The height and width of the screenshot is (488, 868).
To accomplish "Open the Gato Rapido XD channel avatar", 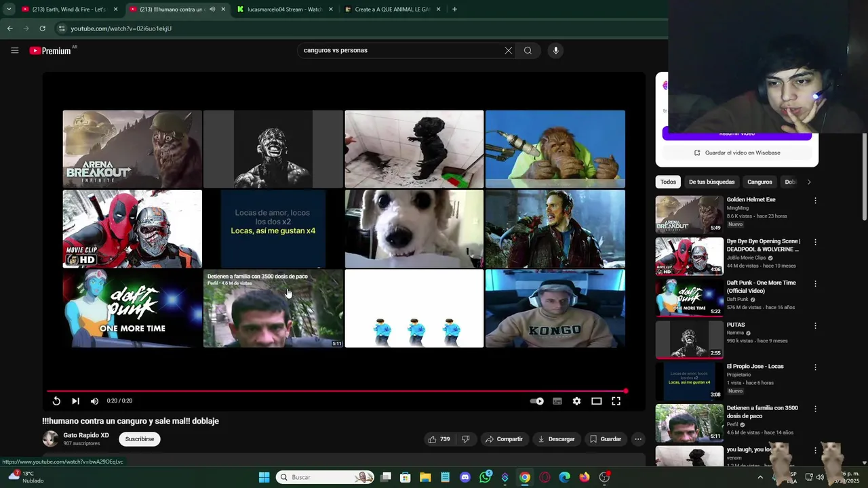I will (x=50, y=439).
